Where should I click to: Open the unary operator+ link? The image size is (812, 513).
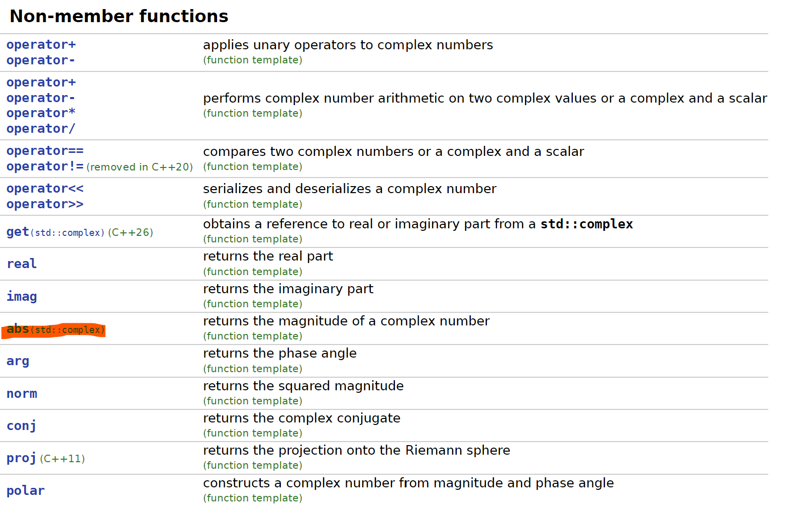(41, 45)
